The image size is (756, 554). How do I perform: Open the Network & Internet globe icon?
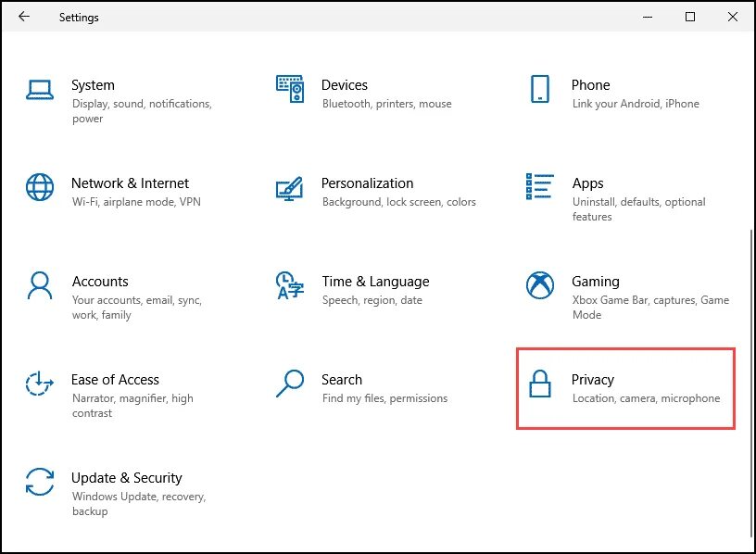click(x=40, y=187)
